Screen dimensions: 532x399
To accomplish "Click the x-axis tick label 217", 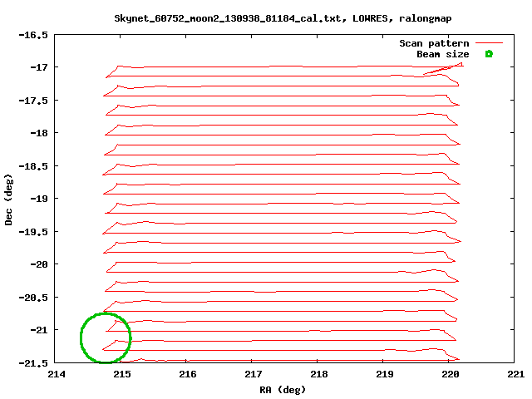I will click(x=253, y=374).
